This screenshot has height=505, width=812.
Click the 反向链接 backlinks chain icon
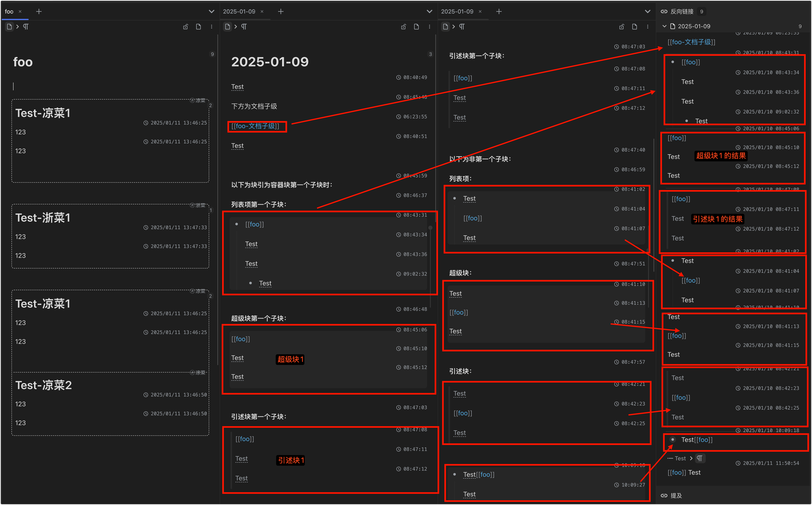coord(664,12)
